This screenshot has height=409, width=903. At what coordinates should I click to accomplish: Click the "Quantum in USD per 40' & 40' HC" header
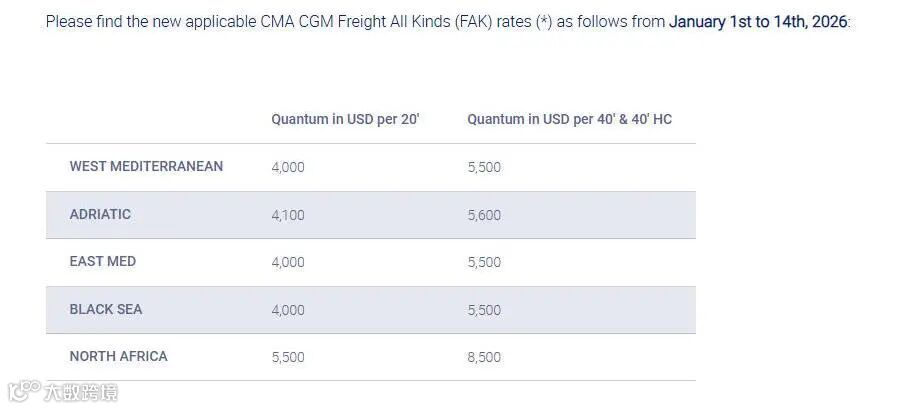pyautogui.click(x=569, y=119)
